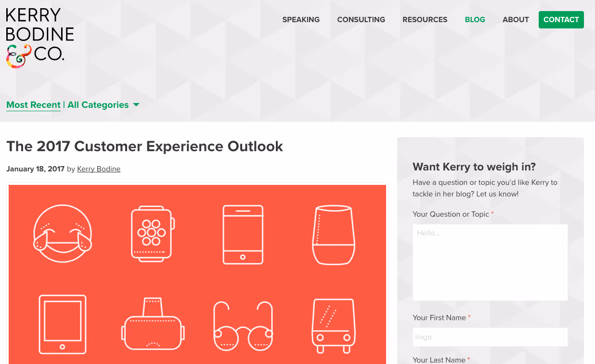The image size is (595, 364).
Task: Open the About page
Action: click(516, 20)
